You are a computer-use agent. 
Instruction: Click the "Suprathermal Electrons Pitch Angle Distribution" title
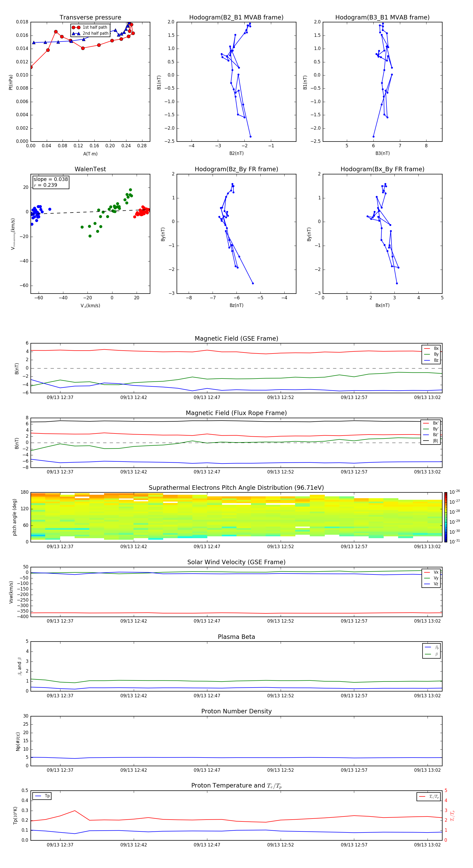pyautogui.click(x=236, y=488)
